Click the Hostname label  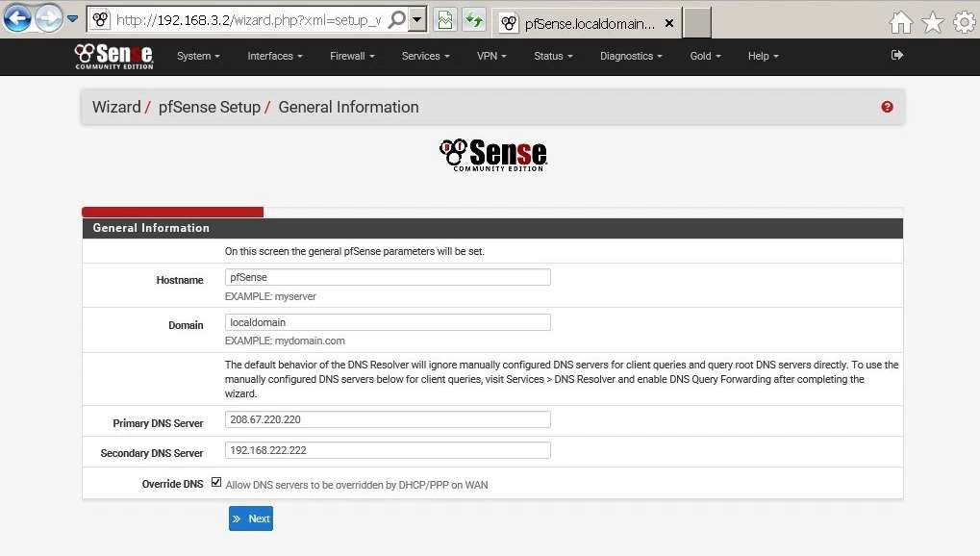click(x=180, y=280)
